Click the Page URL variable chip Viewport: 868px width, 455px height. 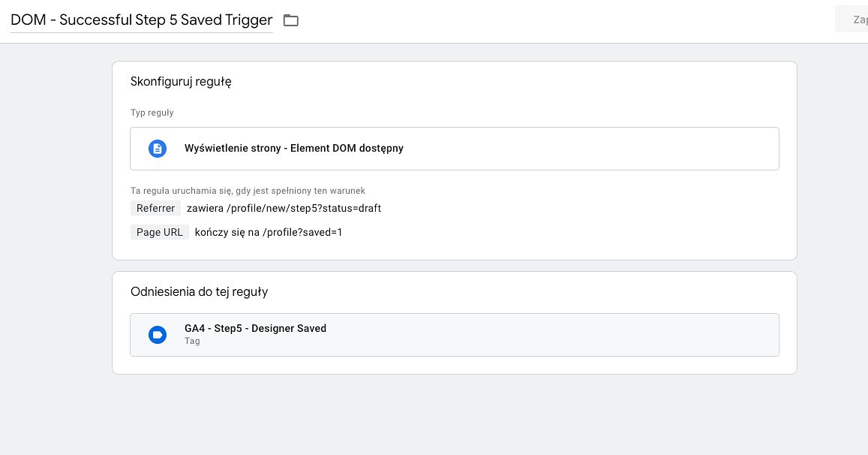(160, 232)
